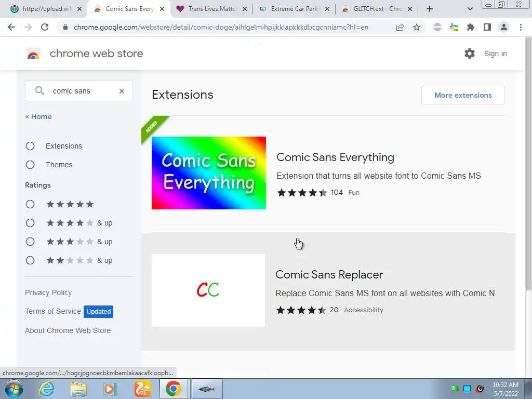
Task: Switch to the GLITCH.ext tab
Action: [x=377, y=9]
